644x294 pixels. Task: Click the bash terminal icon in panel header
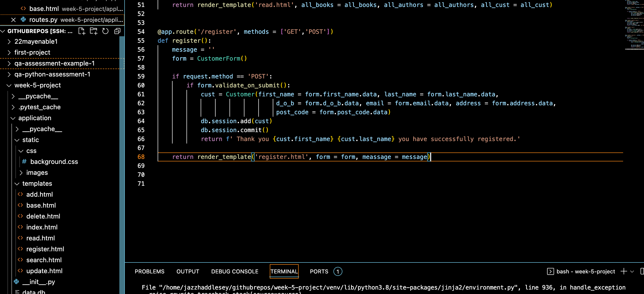tap(550, 271)
